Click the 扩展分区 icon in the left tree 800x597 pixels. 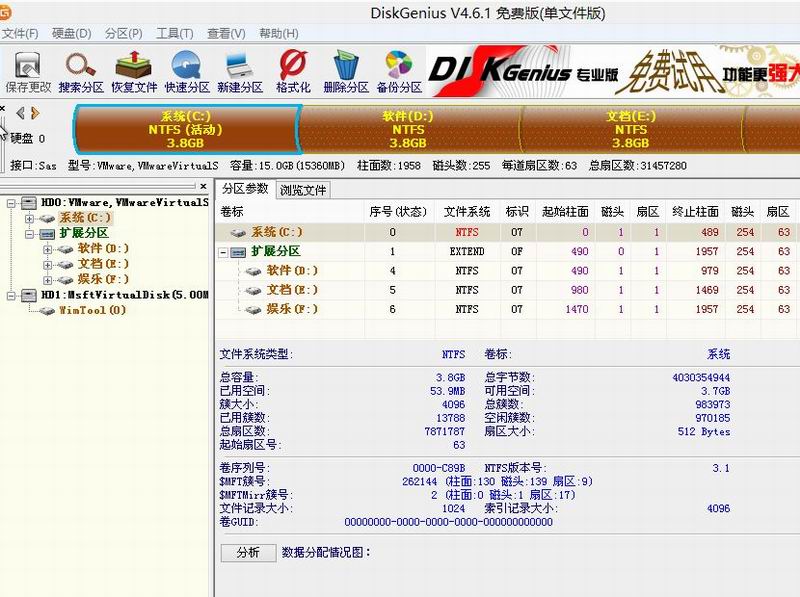pyautogui.click(x=47, y=234)
